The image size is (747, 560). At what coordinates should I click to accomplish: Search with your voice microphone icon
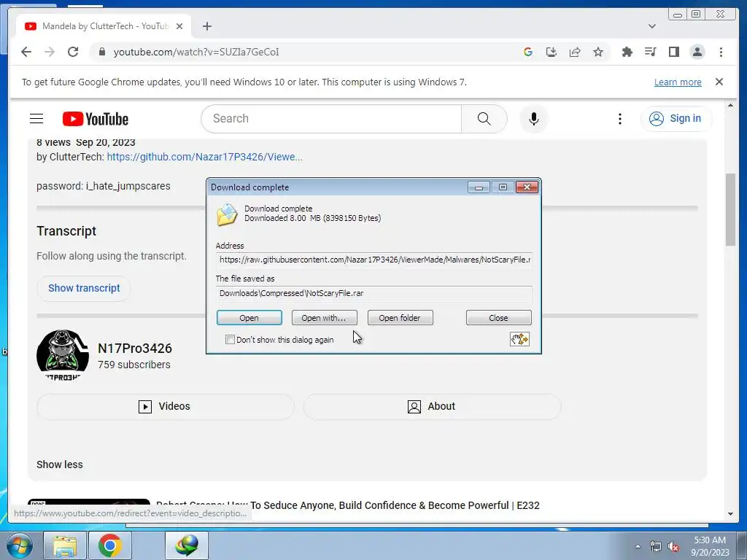pyautogui.click(x=533, y=119)
